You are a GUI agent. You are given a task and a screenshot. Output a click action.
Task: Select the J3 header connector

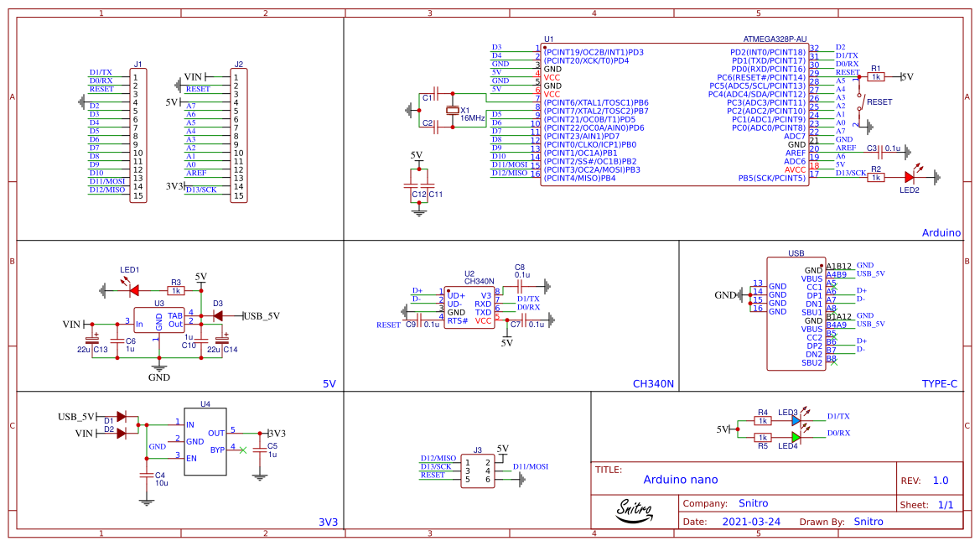[x=477, y=470]
